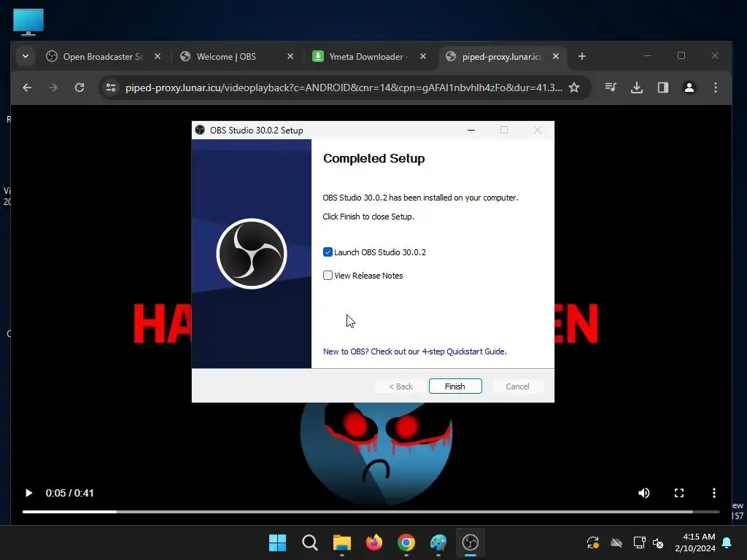Image resolution: width=747 pixels, height=560 pixels.
Task: Tick the View Release Notes checkbox
Action: click(328, 275)
